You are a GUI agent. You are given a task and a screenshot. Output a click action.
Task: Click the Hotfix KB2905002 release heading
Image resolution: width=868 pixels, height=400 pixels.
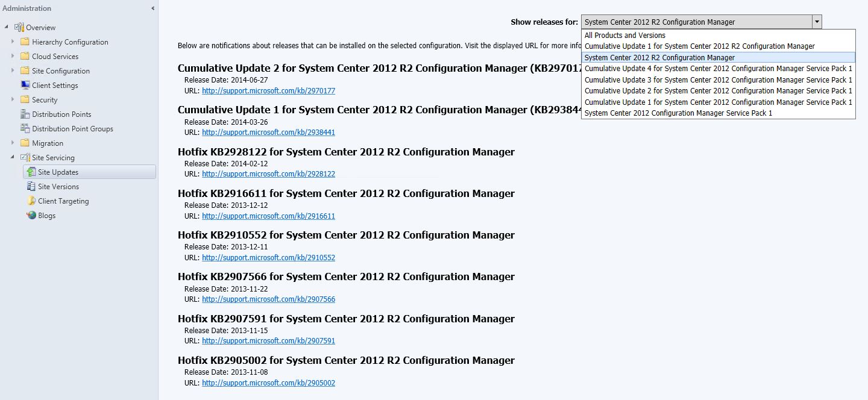pyautogui.click(x=346, y=360)
